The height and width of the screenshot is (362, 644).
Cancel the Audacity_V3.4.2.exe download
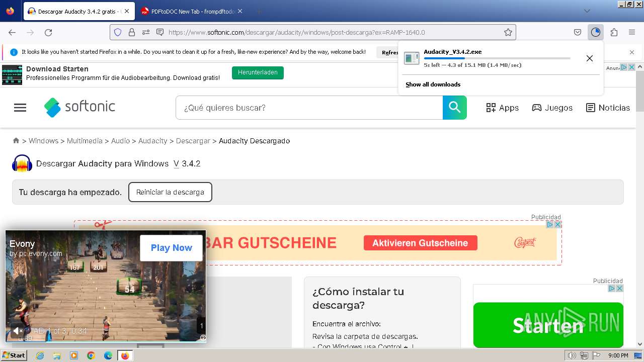tap(590, 58)
